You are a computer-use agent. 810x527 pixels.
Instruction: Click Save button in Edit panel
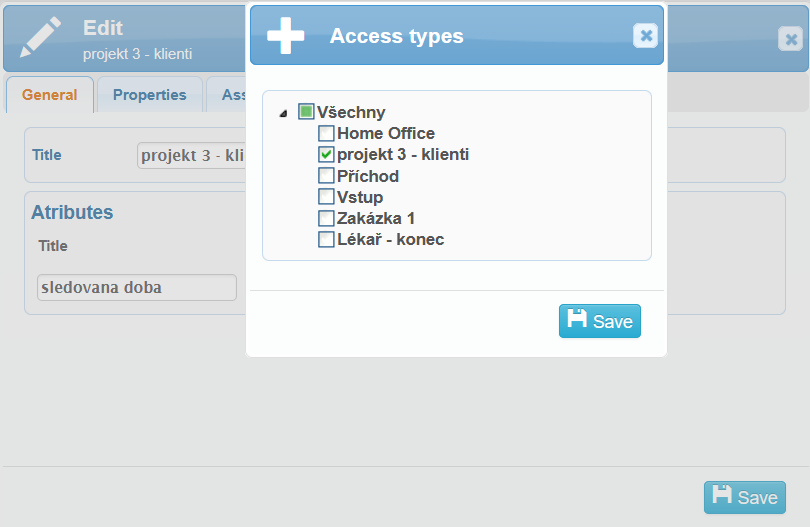pyautogui.click(x=745, y=497)
